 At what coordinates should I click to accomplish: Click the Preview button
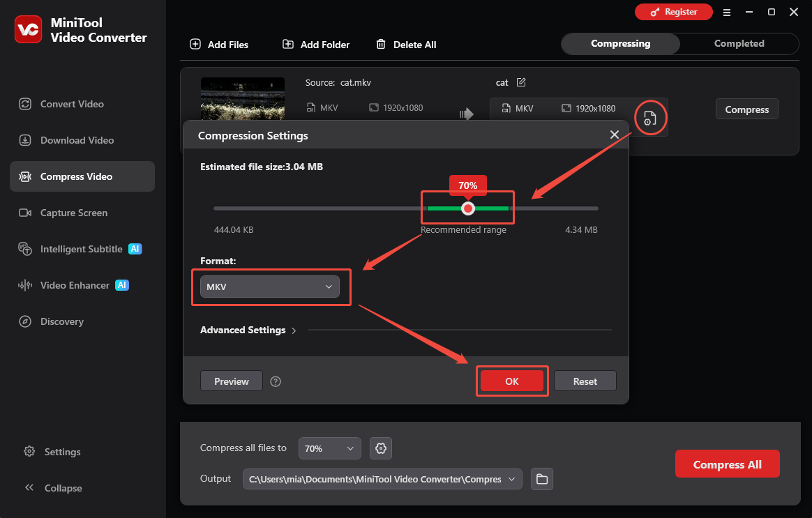click(x=232, y=381)
